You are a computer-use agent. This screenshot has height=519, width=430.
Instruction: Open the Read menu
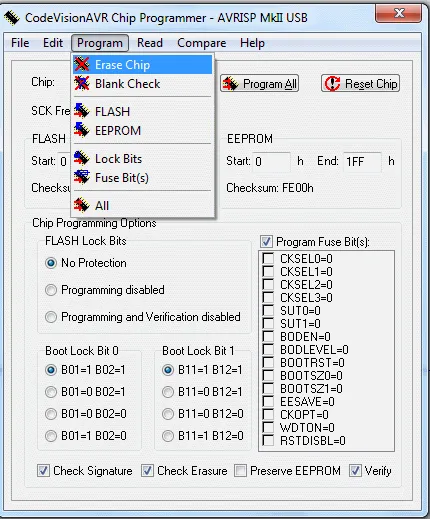[150, 43]
